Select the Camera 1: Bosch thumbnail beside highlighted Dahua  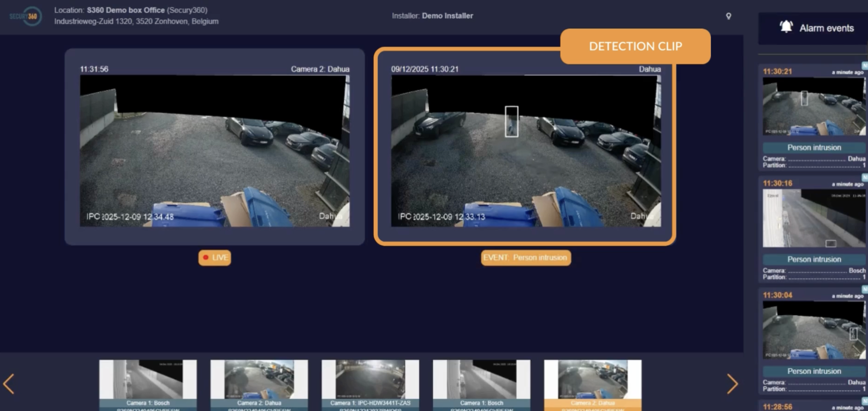tap(481, 385)
